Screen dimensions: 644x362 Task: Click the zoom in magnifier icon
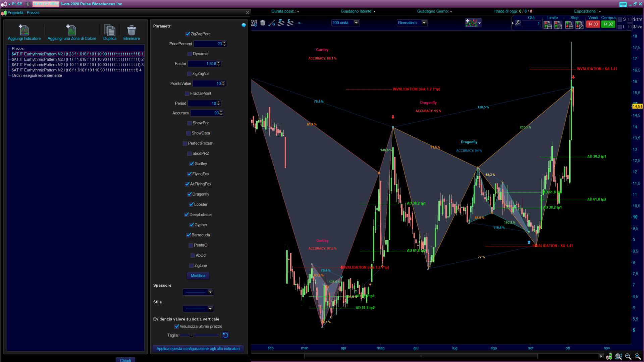[x=638, y=356]
